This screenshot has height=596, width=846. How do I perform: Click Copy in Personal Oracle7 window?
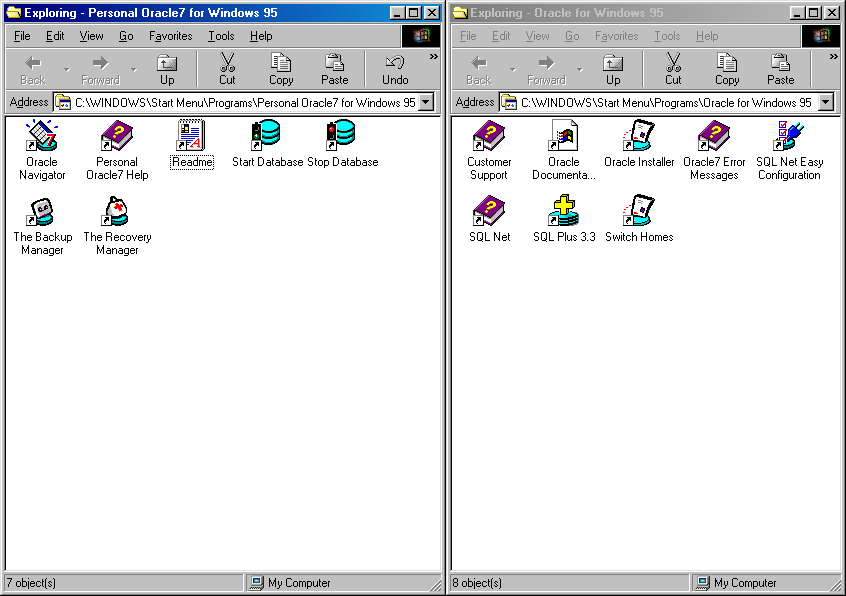(281, 70)
